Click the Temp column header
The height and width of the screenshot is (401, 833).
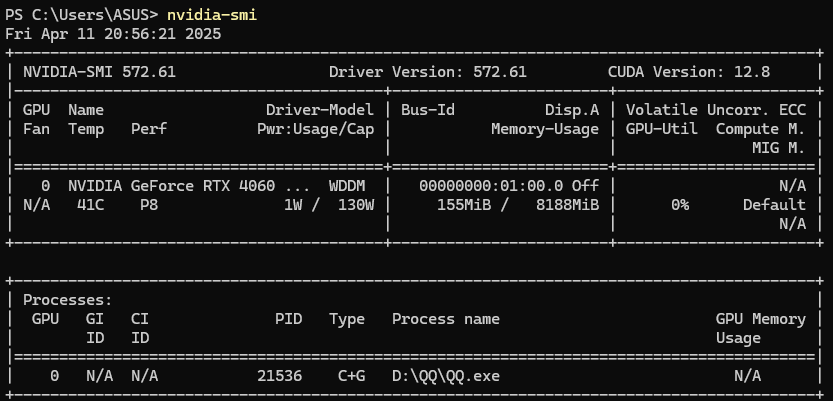point(86,129)
